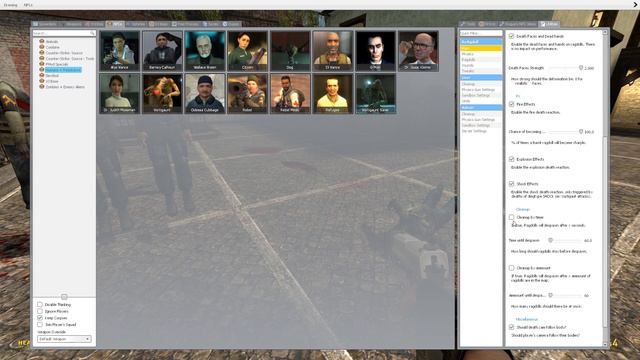Click the Quick Filter input in Utilities

point(481,33)
